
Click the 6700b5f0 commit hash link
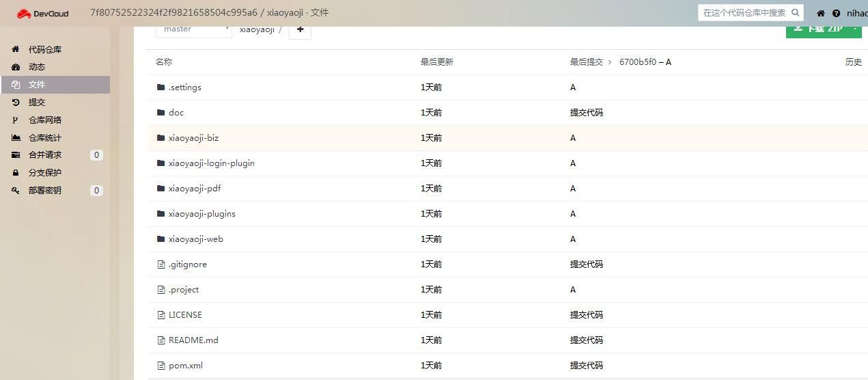(638, 62)
